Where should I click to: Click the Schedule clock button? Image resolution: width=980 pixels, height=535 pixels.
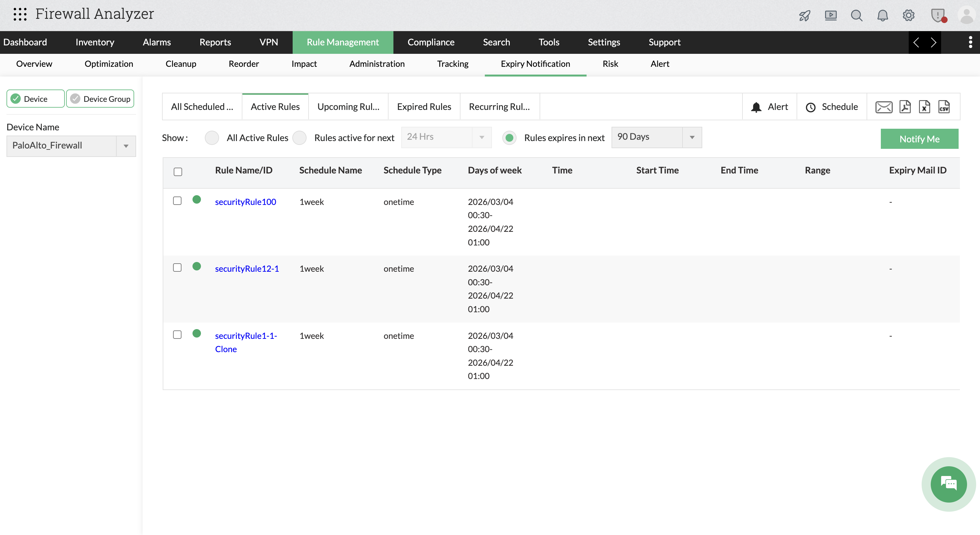[832, 107]
